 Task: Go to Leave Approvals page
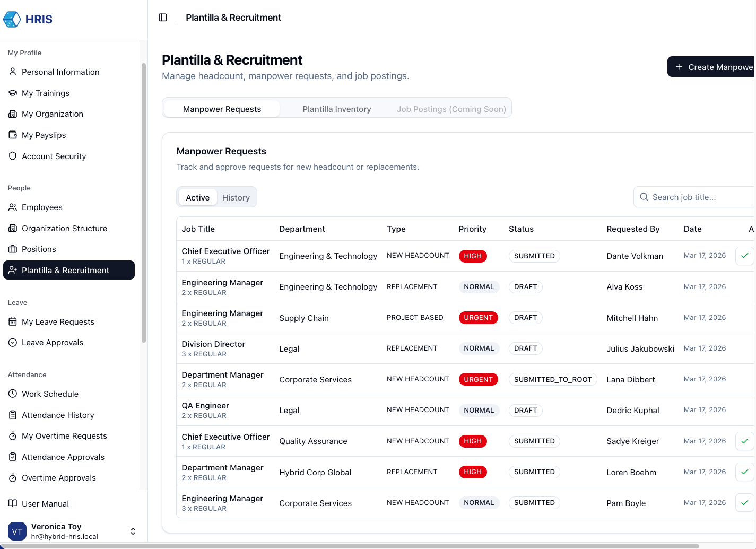53,343
